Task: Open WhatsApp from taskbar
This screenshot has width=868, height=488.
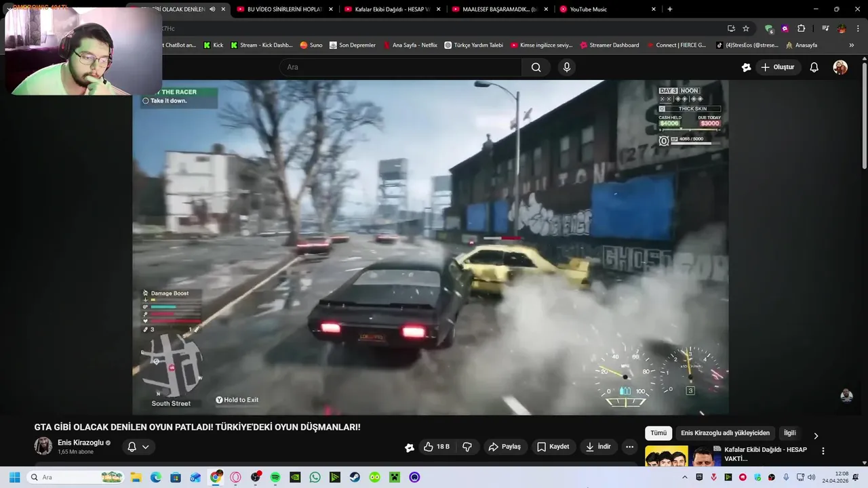Action: (x=315, y=477)
